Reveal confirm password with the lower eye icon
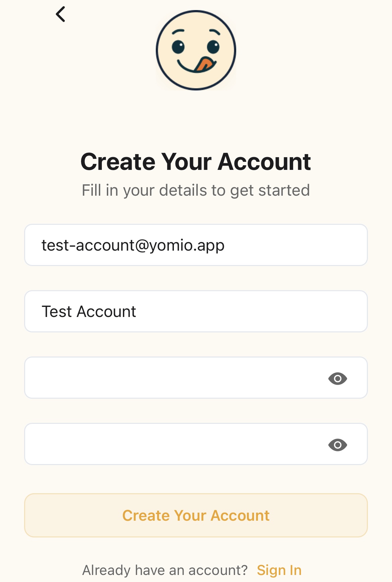392x582 pixels. pyautogui.click(x=337, y=445)
